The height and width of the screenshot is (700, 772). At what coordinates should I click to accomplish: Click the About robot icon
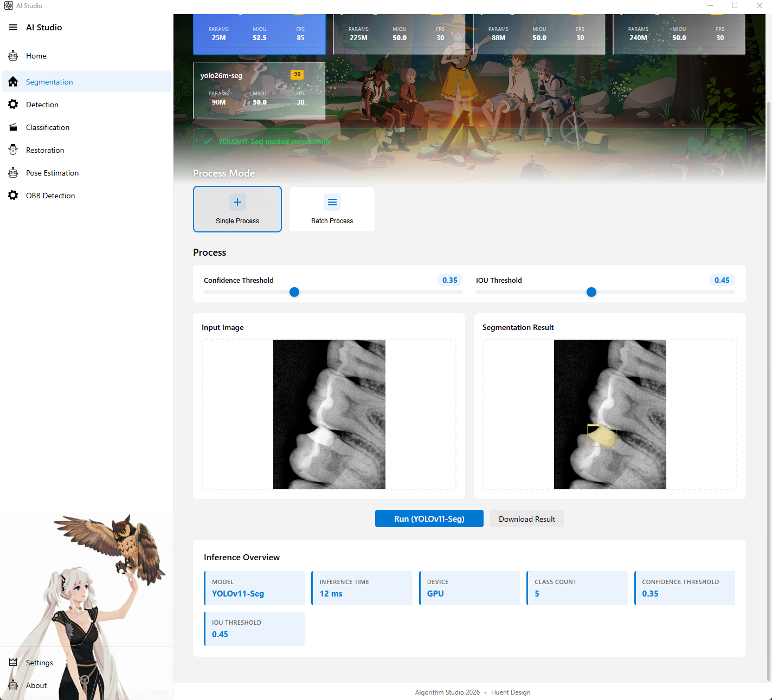(13, 685)
